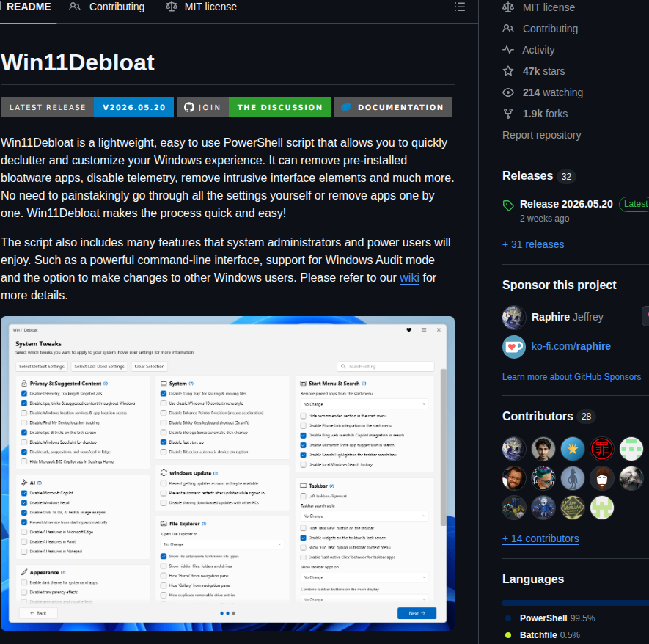Click the help icon beside File Explorer heading

coord(204,524)
